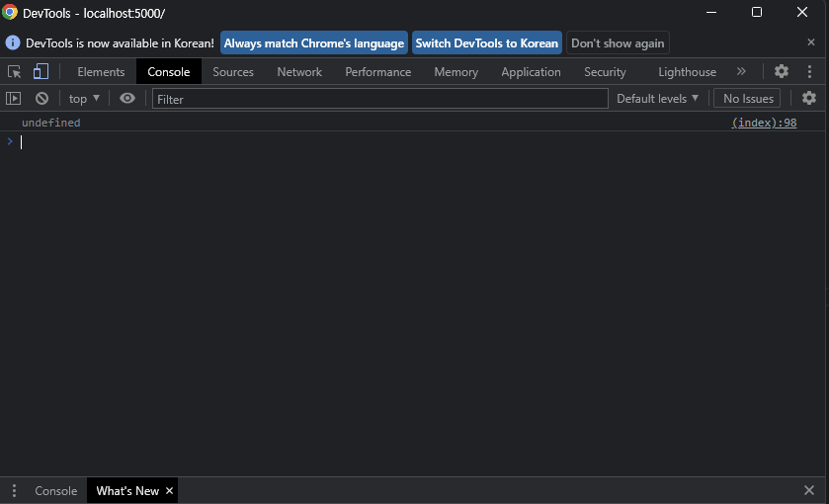The image size is (829, 504).
Task: Open the top context dropdown
Action: [84, 99]
